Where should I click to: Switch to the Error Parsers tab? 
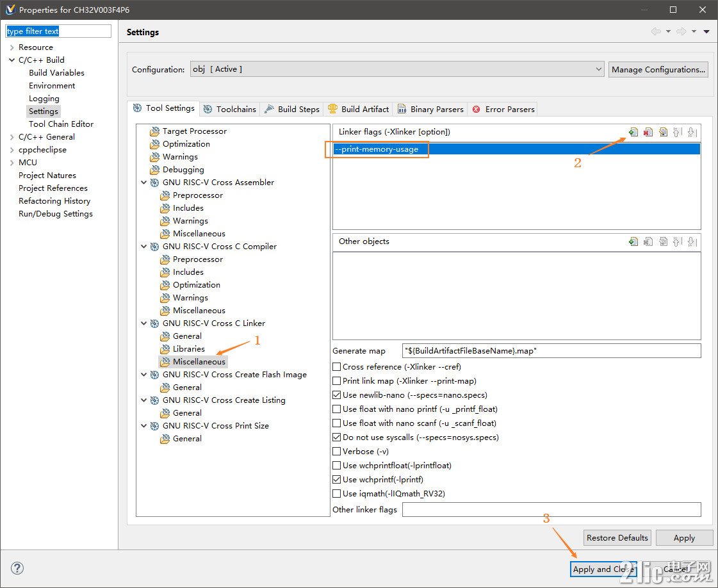click(503, 110)
